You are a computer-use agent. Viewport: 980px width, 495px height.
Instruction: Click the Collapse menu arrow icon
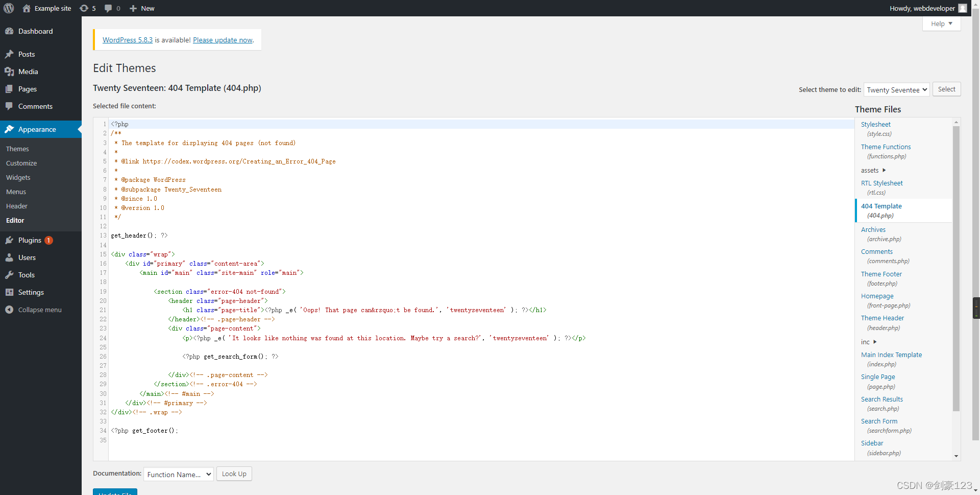(x=9, y=310)
